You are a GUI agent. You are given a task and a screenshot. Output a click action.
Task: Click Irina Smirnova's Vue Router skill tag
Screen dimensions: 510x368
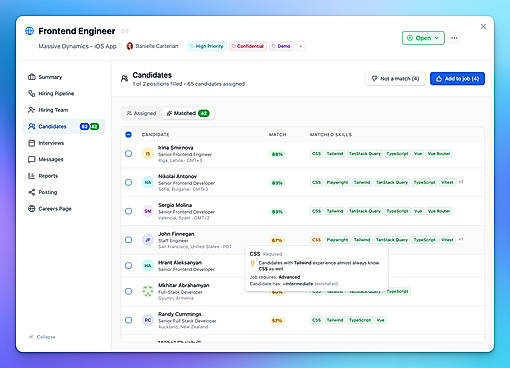point(439,154)
